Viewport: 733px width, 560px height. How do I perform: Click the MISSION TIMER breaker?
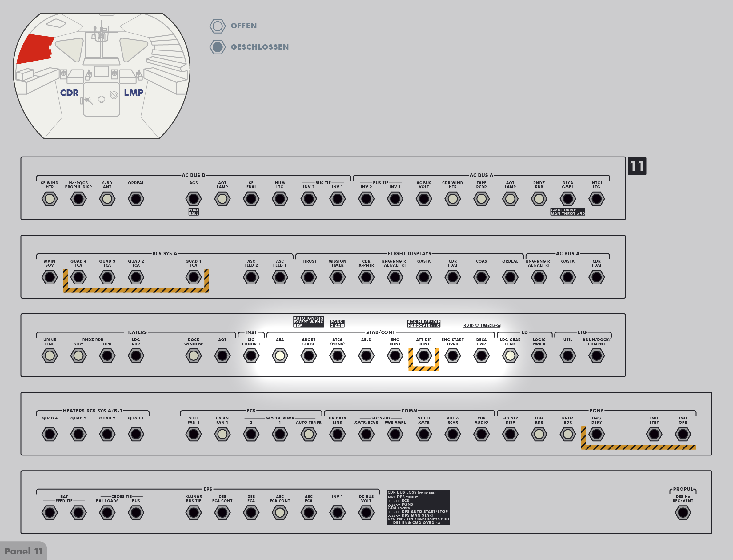[x=337, y=277]
